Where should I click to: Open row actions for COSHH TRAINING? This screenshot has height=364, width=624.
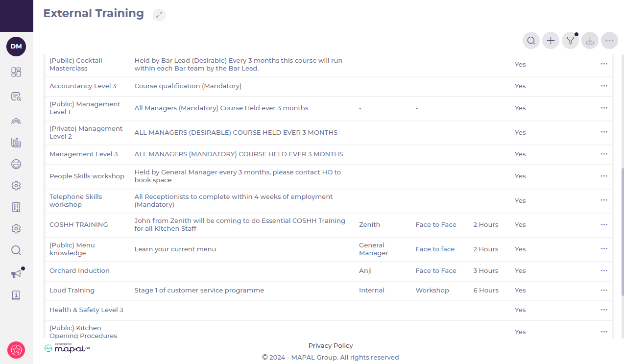604,224
